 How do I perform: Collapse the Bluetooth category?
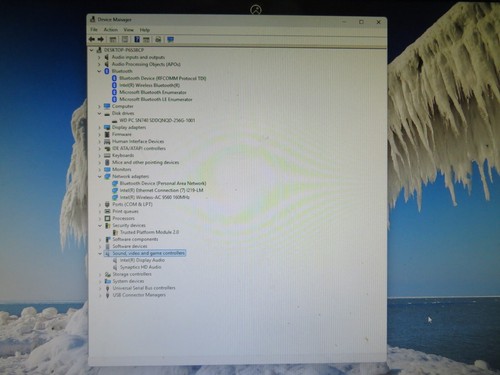pyautogui.click(x=99, y=71)
